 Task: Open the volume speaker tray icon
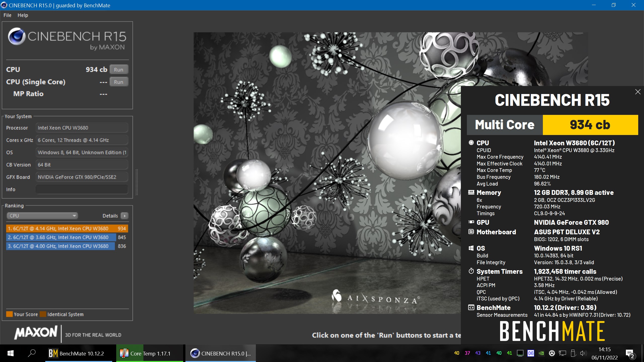(583, 353)
